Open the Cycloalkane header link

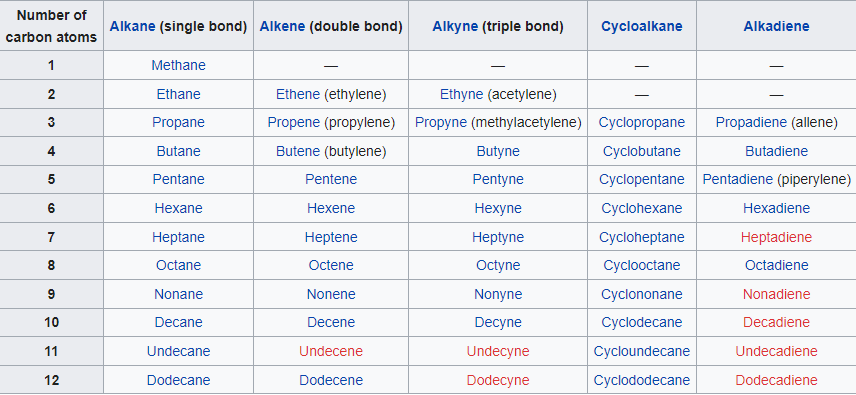[641, 26]
